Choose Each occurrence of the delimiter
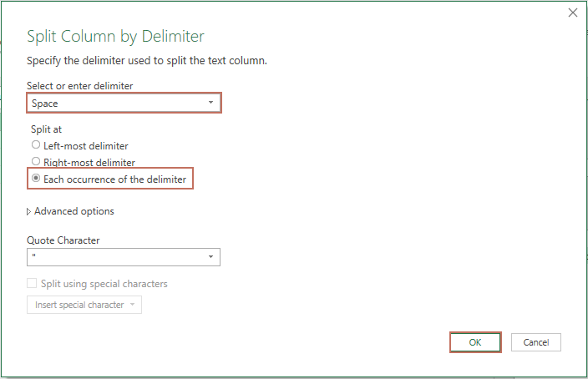 (x=36, y=178)
